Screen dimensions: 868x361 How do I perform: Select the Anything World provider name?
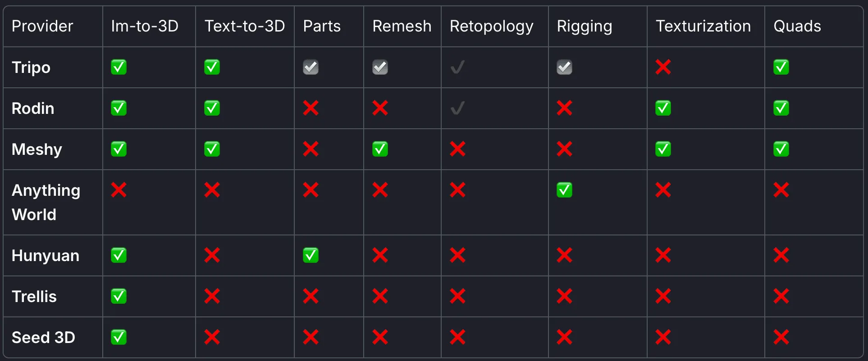click(46, 203)
